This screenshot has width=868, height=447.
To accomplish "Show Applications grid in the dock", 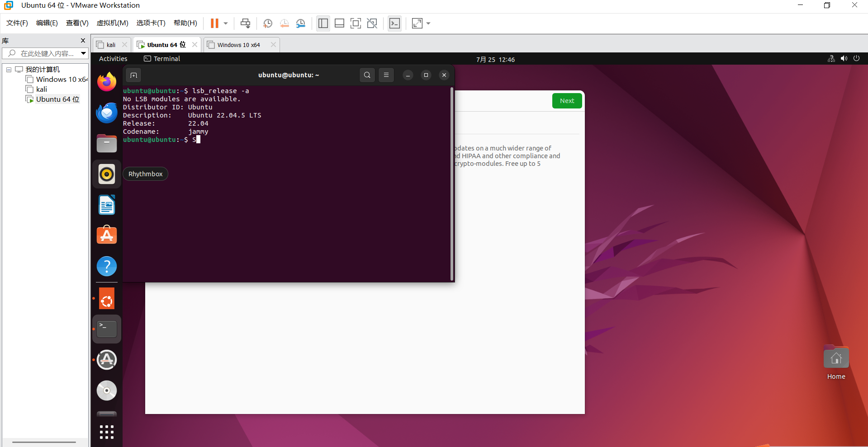I will pyautogui.click(x=107, y=432).
